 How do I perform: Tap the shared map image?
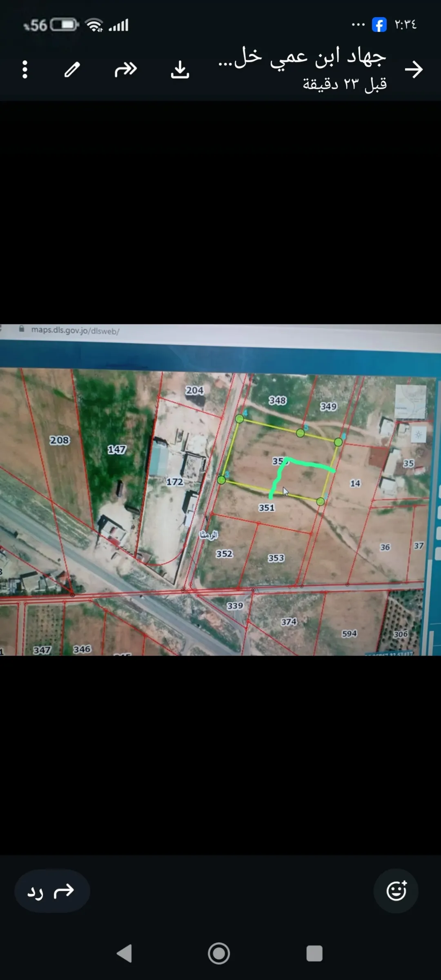tap(220, 490)
